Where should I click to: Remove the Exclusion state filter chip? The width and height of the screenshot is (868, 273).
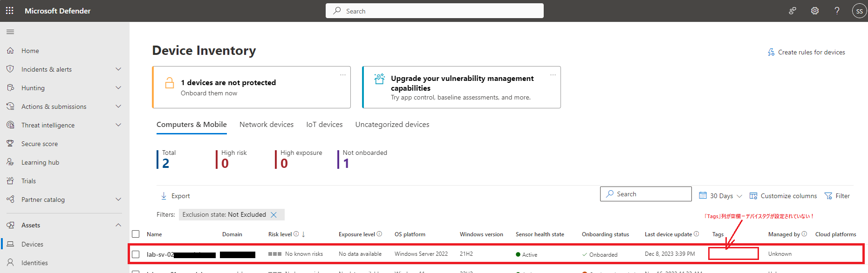(x=274, y=214)
